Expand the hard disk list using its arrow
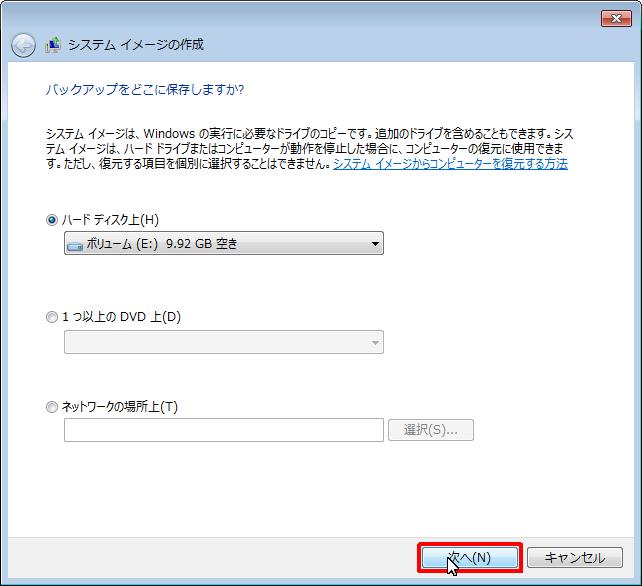 coord(375,243)
